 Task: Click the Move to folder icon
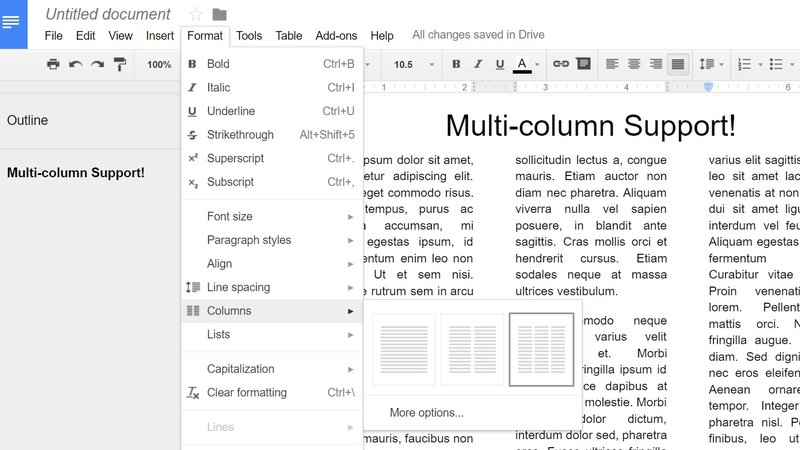click(x=219, y=14)
